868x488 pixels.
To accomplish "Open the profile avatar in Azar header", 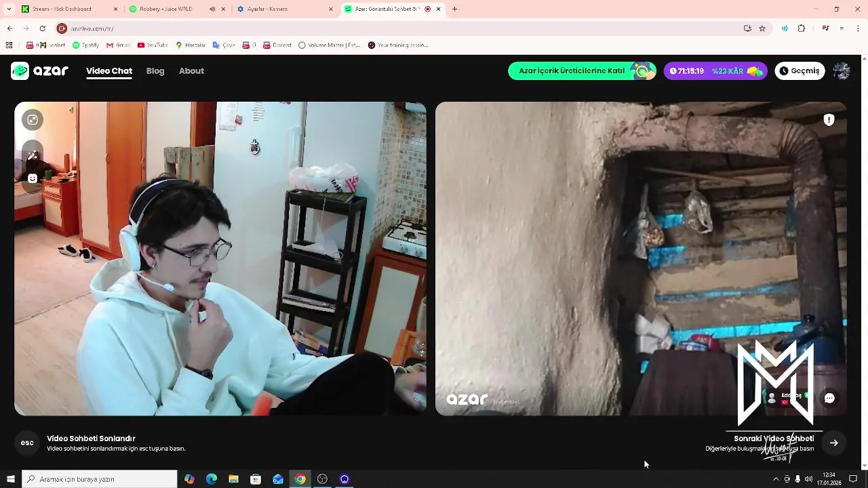I will click(842, 70).
